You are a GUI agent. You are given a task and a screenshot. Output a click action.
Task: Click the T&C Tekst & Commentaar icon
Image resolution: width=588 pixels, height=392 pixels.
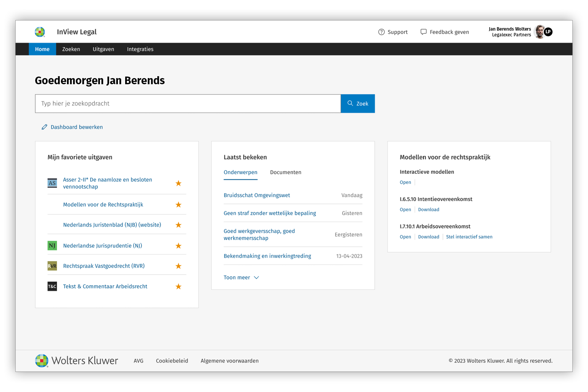coord(52,286)
